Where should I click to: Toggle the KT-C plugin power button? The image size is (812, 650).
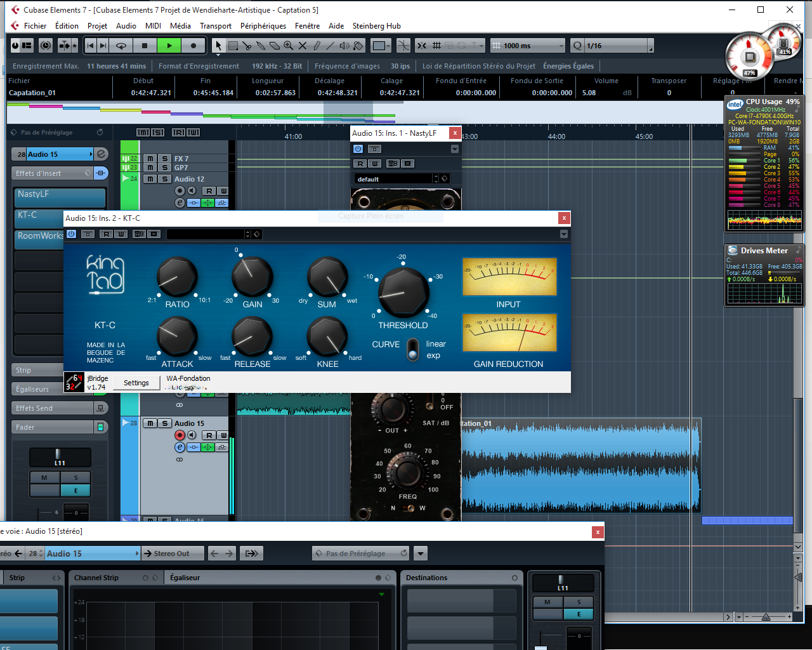[72, 234]
